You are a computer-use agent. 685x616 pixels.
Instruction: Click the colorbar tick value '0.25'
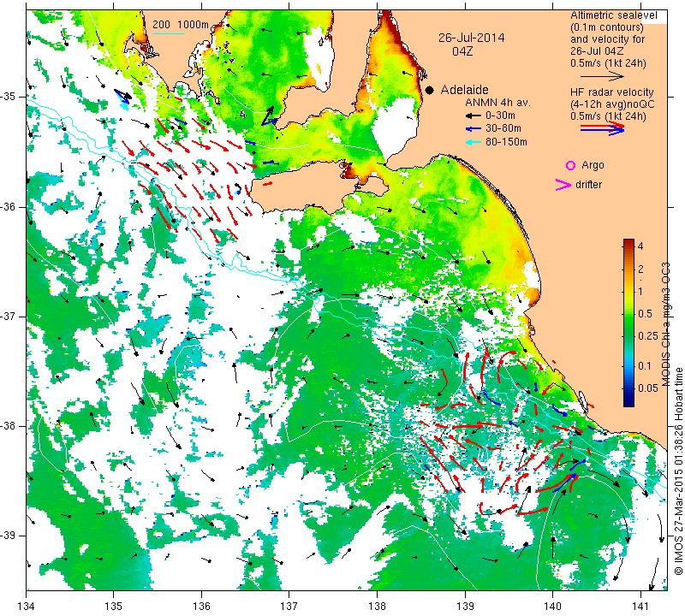[x=647, y=335]
